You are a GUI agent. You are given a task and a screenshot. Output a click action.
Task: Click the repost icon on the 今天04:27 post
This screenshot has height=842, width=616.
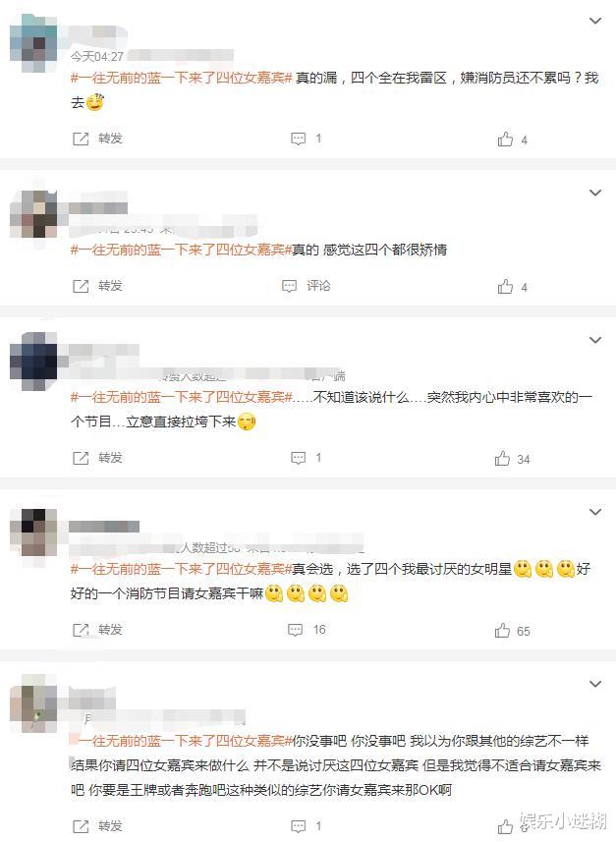tap(81, 139)
